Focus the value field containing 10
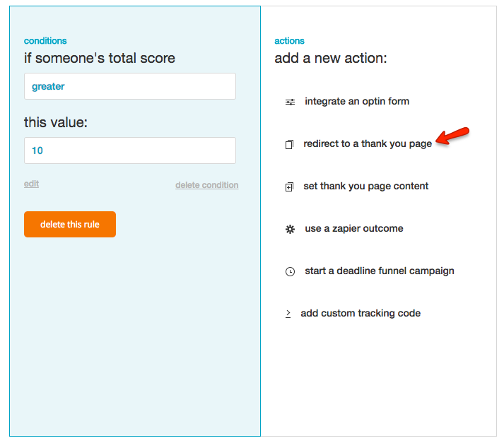504x443 pixels. click(x=130, y=150)
